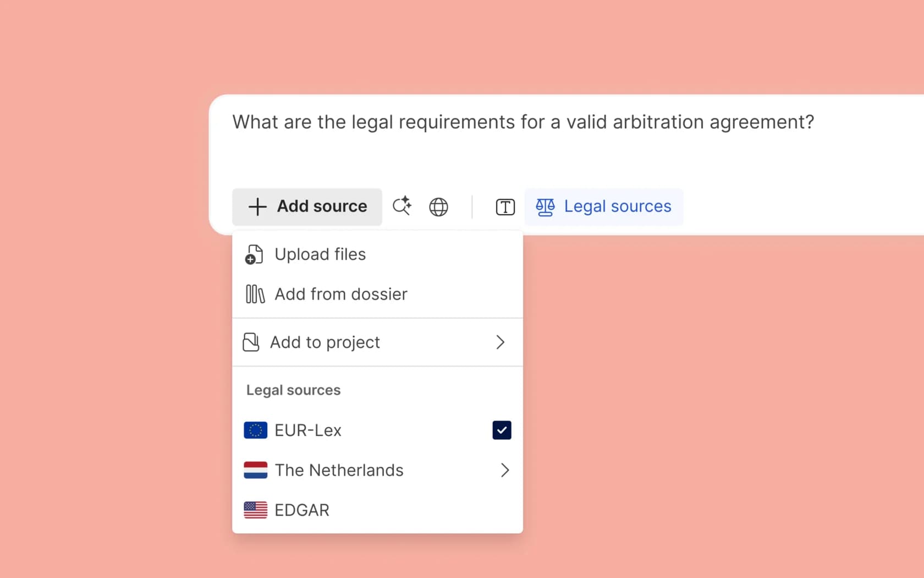Click the Upload files document icon
The image size is (924, 578).
pos(254,254)
